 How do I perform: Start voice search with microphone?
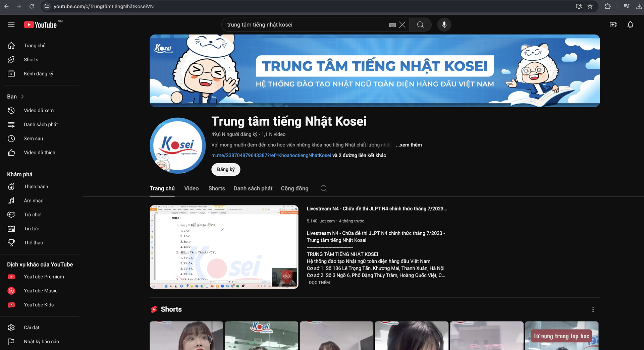point(444,24)
